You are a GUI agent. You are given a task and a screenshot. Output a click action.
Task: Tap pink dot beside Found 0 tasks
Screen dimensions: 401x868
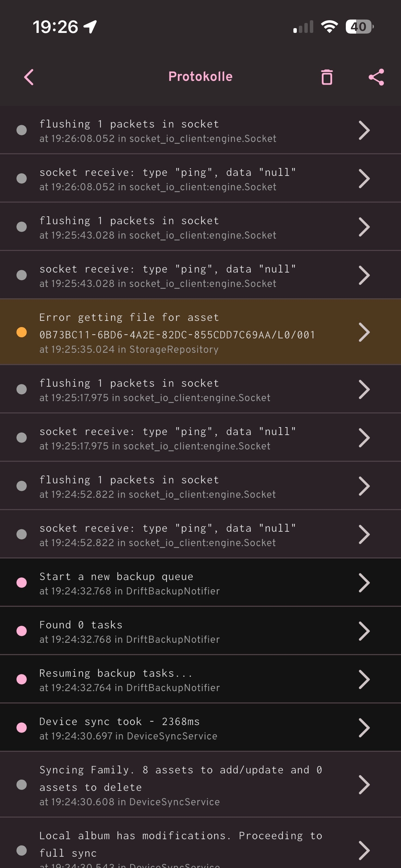(x=22, y=631)
